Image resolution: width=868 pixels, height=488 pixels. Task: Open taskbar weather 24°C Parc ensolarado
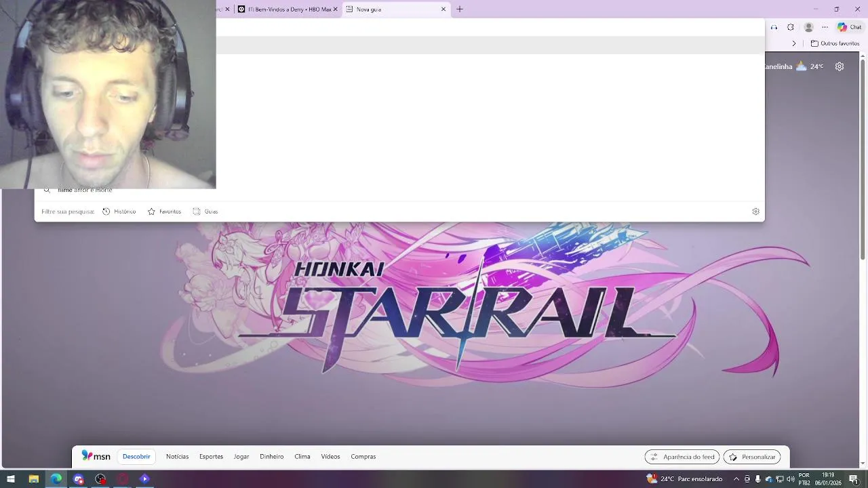coord(685,479)
